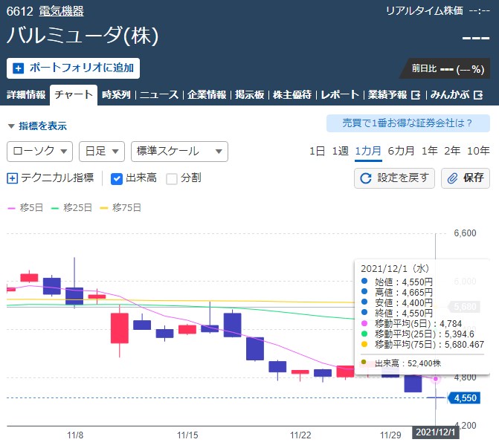Click the 6,600 price axis label

465,233
